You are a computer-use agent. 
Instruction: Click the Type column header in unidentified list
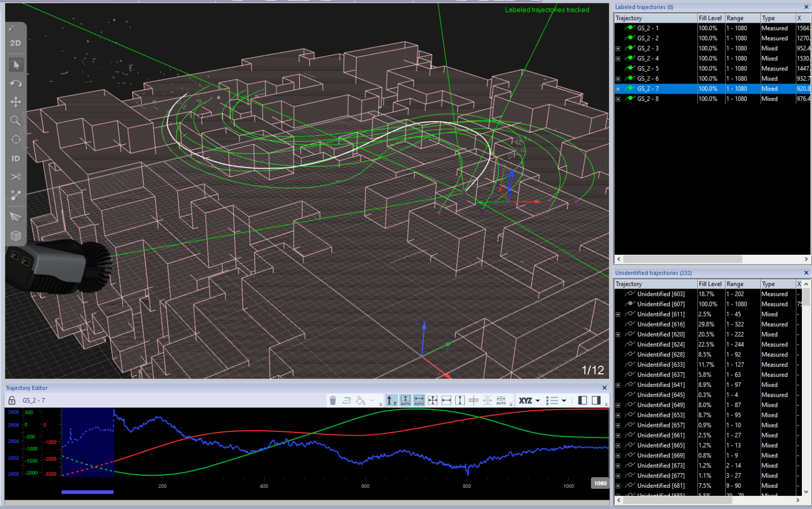pyautogui.click(x=768, y=284)
